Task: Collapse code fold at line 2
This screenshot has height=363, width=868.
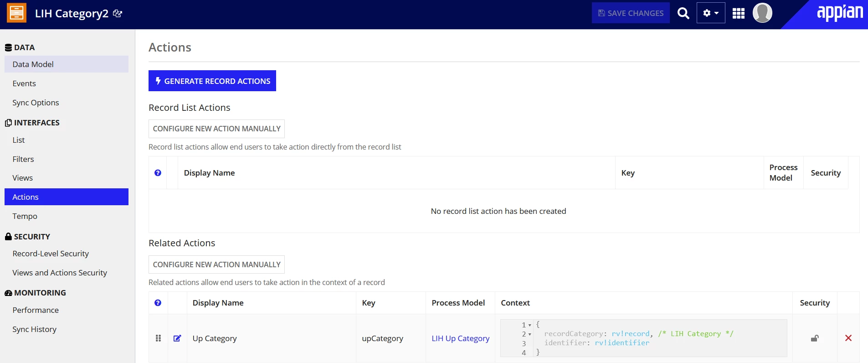Action: pos(530,334)
